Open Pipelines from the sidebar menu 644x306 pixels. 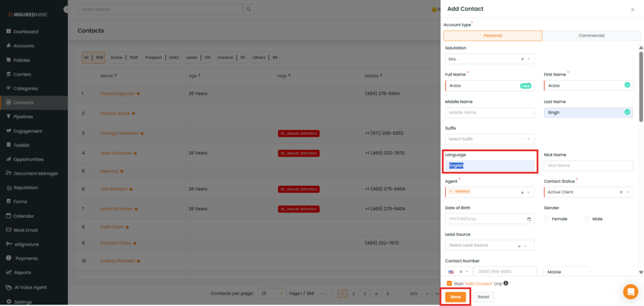click(x=23, y=116)
